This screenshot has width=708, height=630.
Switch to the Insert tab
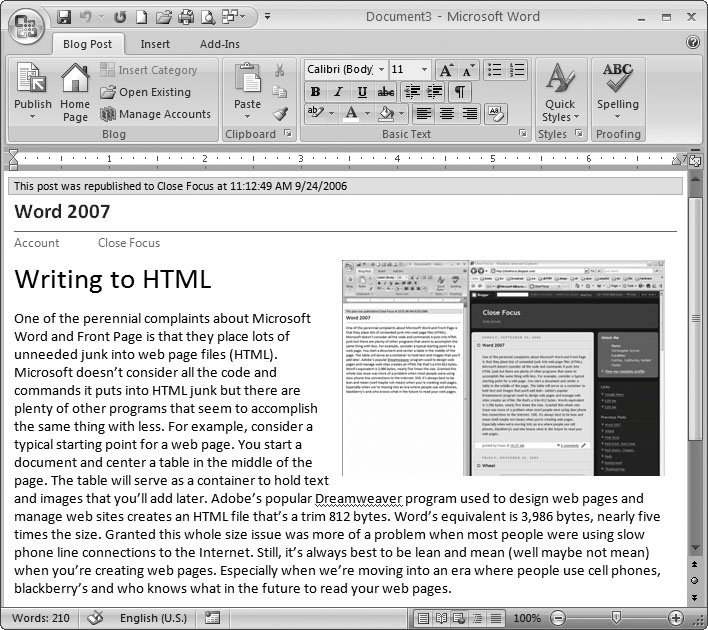click(x=155, y=44)
